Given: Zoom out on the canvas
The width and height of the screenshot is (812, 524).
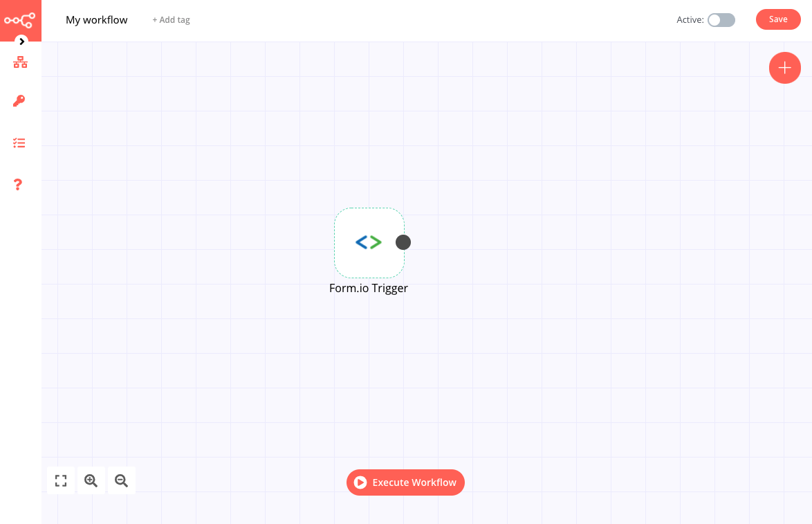Looking at the screenshot, I should pos(121,480).
